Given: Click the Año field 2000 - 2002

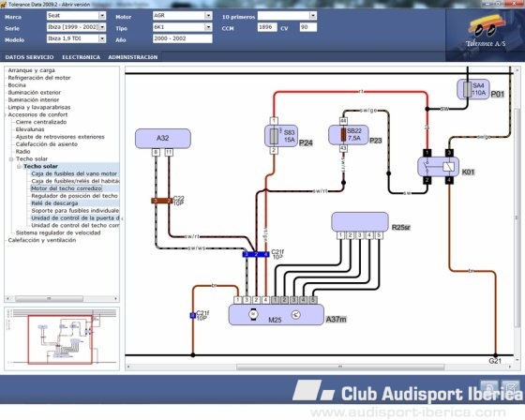Looking at the screenshot, I should [182, 38].
